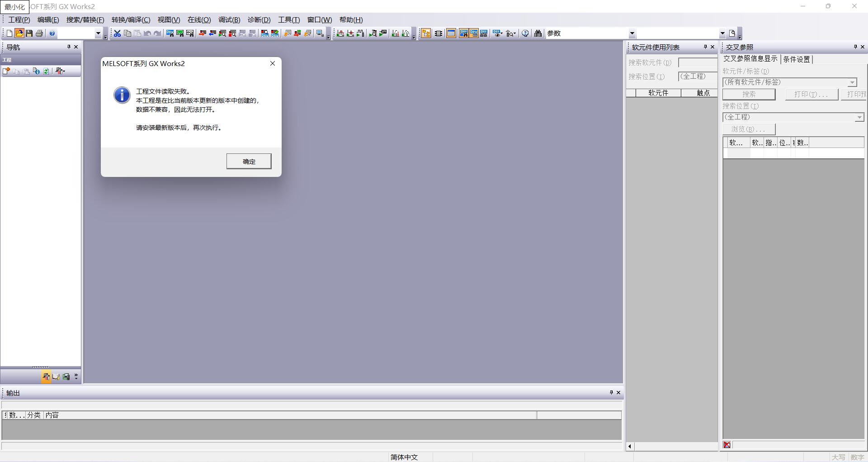
Task: Toggle pin on the 输出 output panel
Action: [611, 392]
